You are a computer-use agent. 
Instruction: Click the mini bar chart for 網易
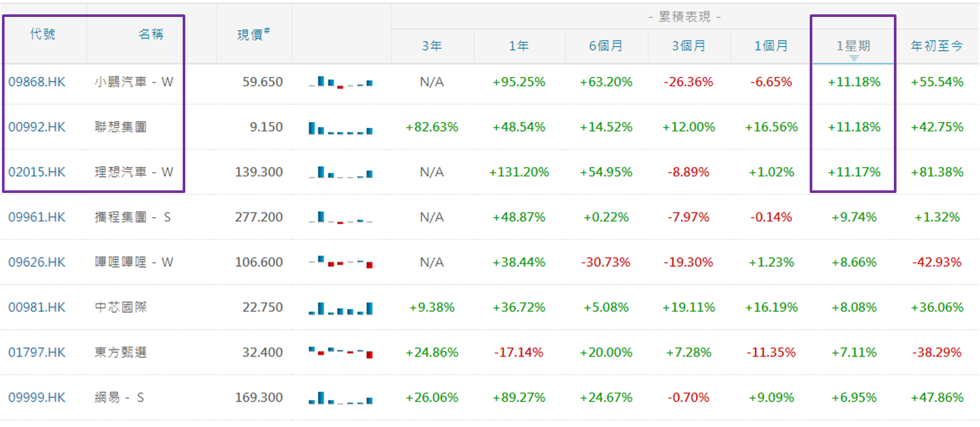341,398
